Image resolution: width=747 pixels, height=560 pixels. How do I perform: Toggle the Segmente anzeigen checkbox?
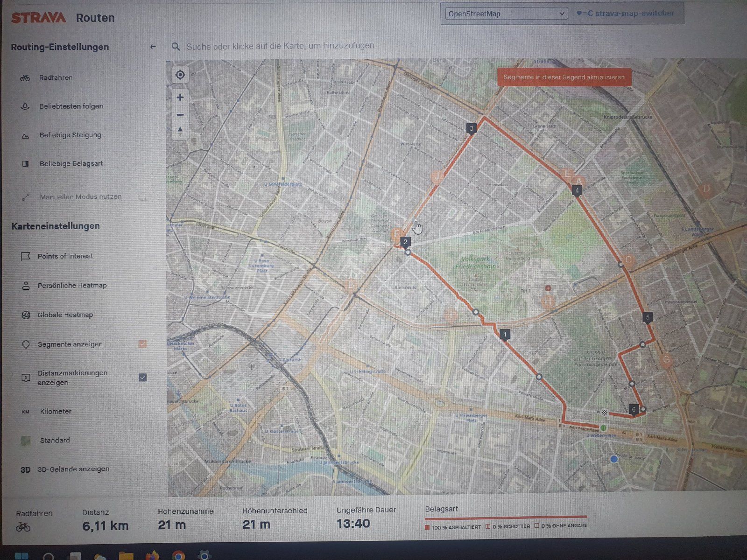point(142,344)
